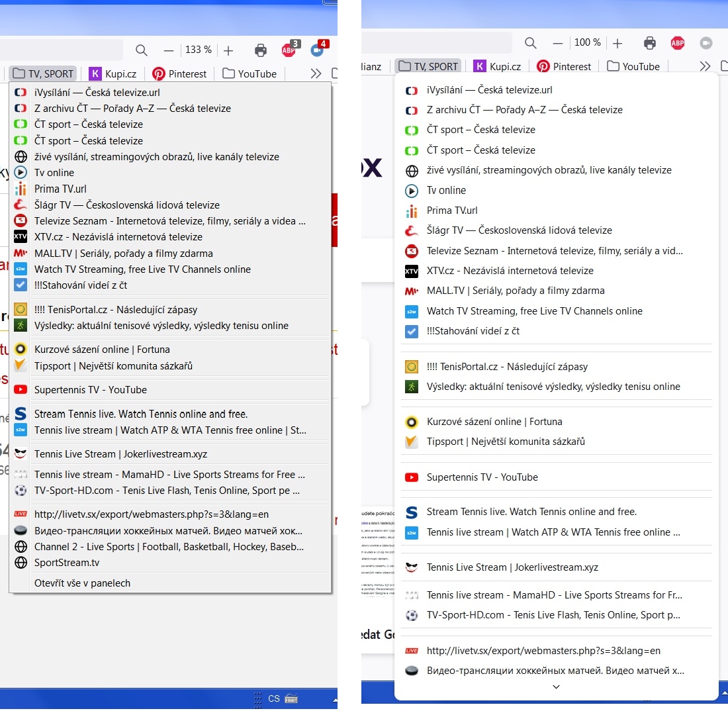Open !!!Stahování videí z čt in left menu

(170, 285)
